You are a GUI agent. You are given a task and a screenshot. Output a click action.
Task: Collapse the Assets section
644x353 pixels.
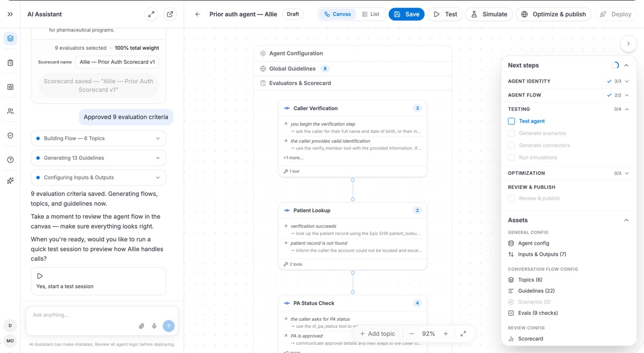pos(626,220)
